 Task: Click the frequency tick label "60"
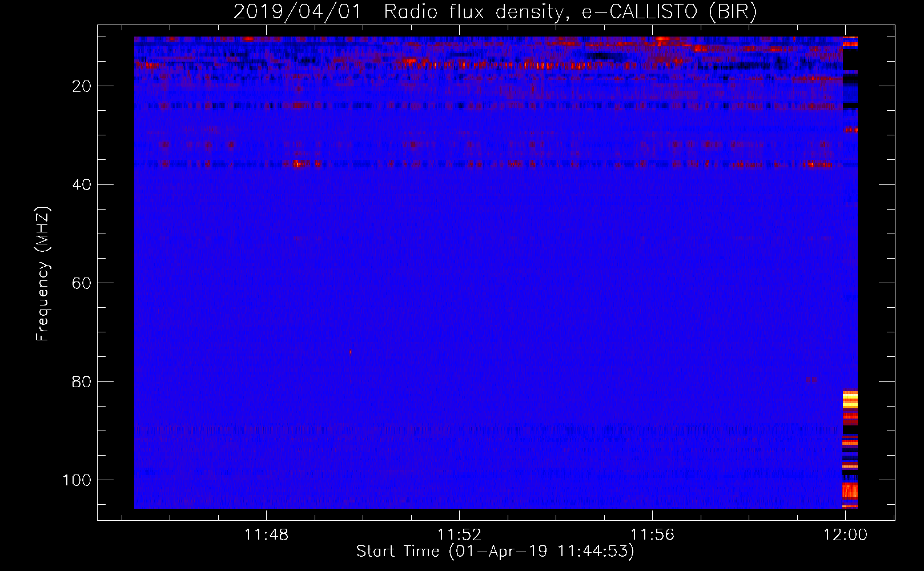click(82, 283)
